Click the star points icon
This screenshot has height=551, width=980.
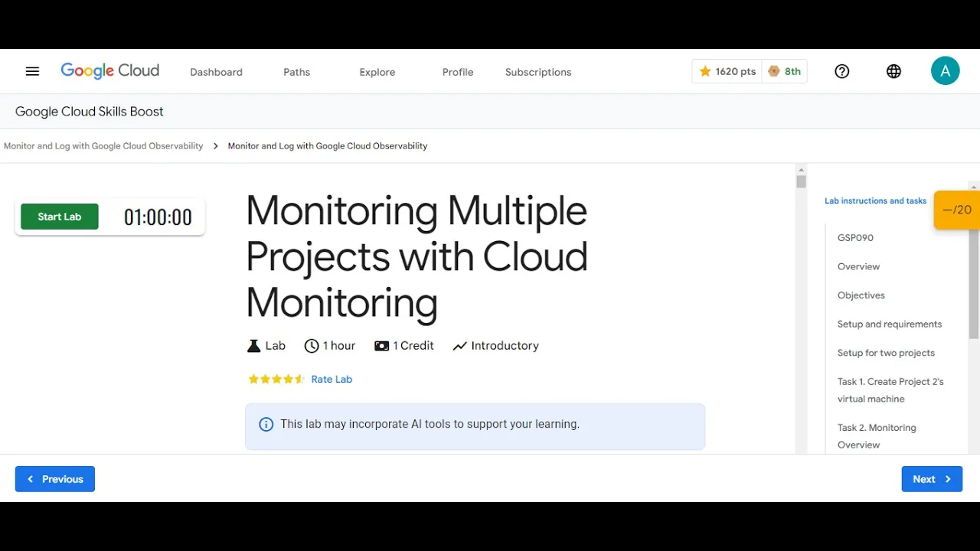coord(705,71)
